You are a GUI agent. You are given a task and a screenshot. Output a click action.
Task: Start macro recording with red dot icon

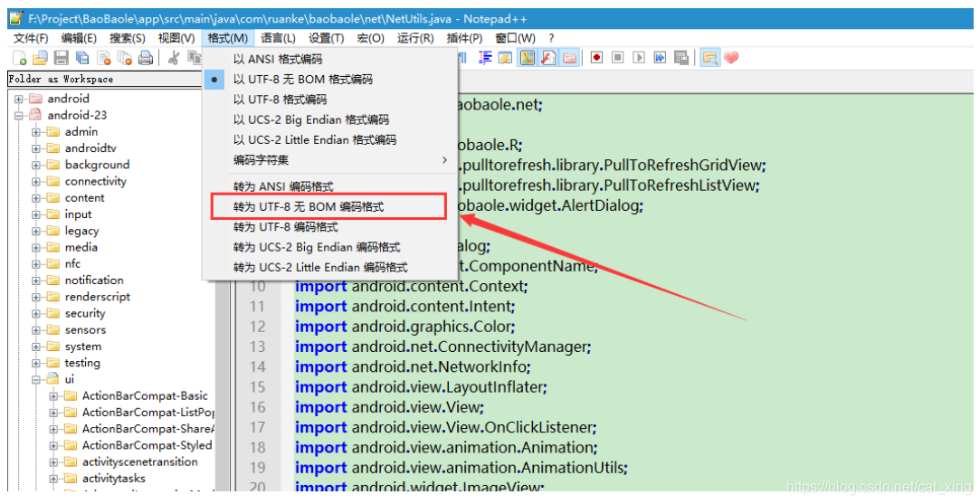click(x=596, y=58)
